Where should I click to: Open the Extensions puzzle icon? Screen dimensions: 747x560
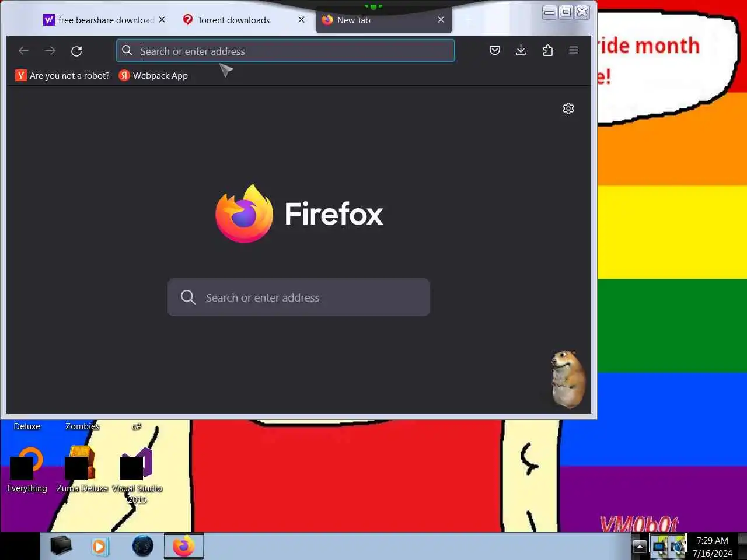click(x=547, y=51)
